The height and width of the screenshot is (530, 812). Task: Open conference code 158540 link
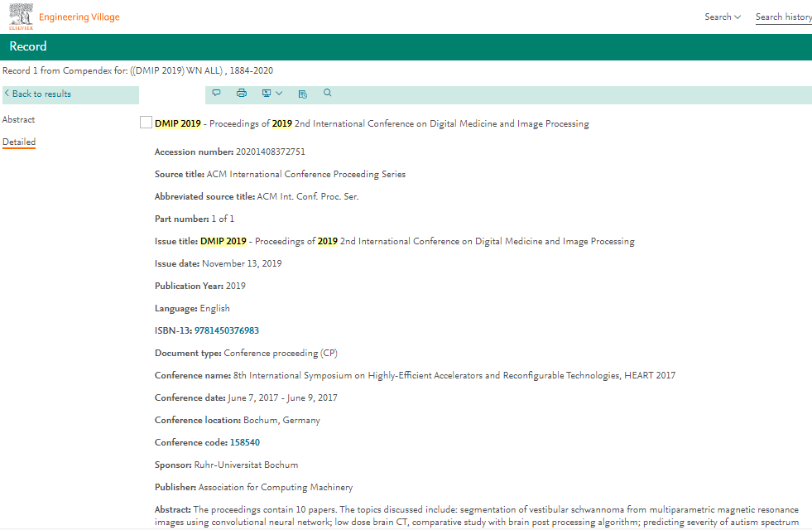245,442
